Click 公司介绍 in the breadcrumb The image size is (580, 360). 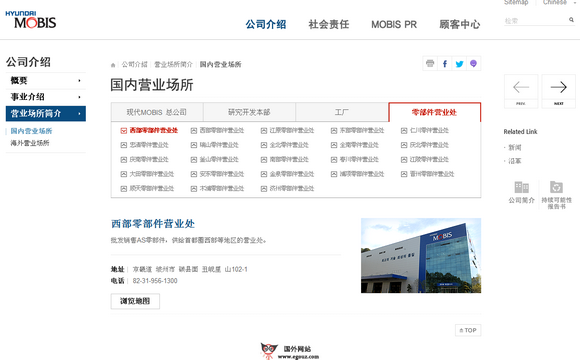[x=135, y=65]
